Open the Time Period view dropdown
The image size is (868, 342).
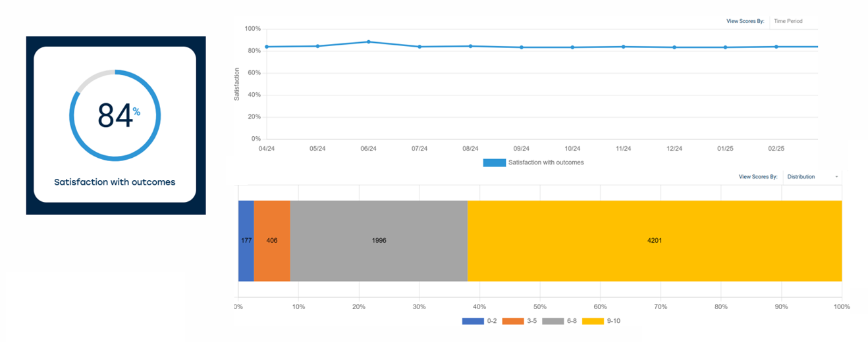tap(794, 21)
